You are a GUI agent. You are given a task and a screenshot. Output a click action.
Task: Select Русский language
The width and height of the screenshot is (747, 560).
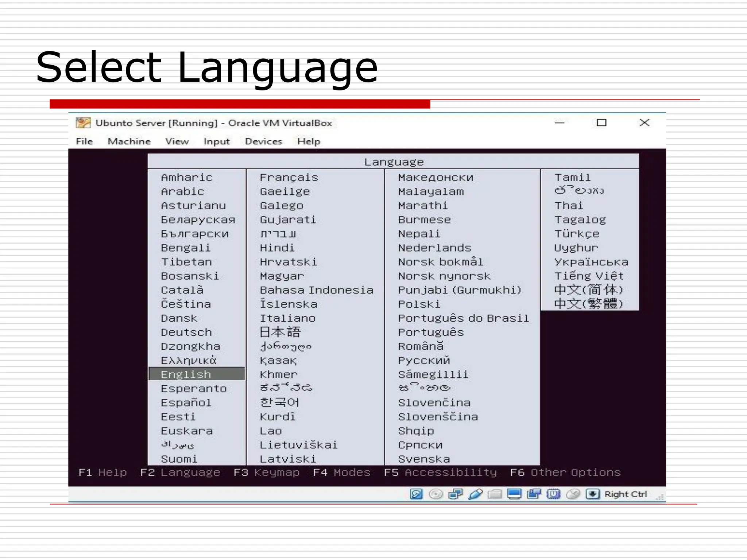coord(424,361)
